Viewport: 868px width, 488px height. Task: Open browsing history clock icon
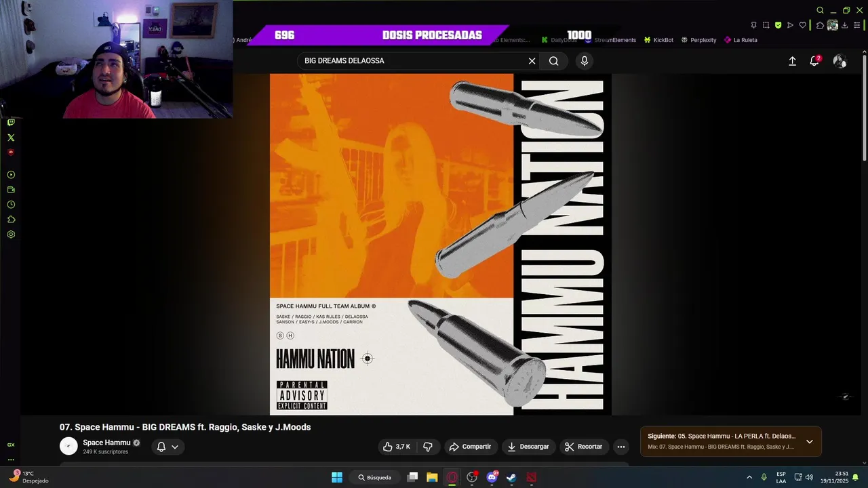coord(11,205)
